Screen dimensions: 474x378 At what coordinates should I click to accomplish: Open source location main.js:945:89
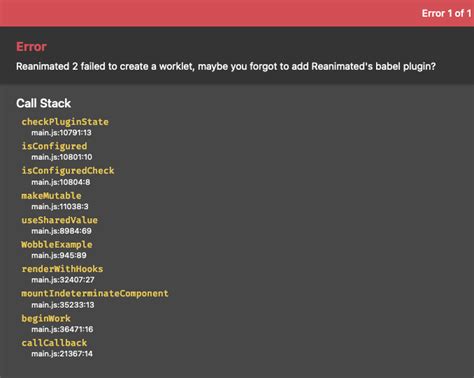(x=59, y=255)
